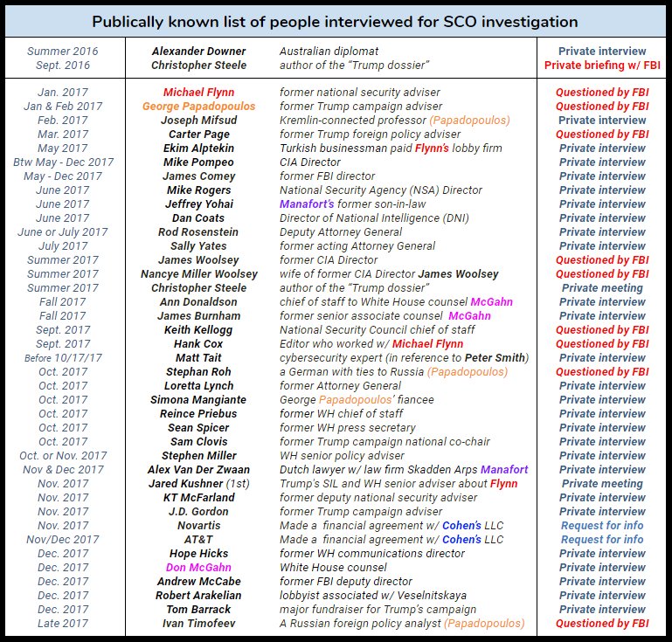Click 'lobbyist associated w/ Veselnitskaya'
672x642 pixels.
[x=373, y=596]
